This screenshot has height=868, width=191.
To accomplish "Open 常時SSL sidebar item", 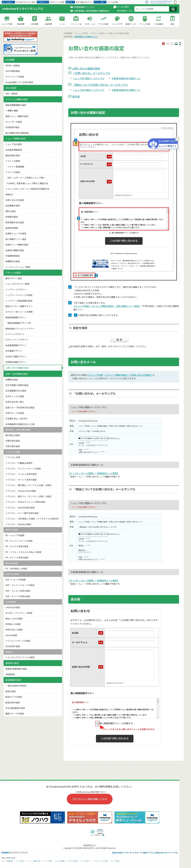I will (33, 194).
